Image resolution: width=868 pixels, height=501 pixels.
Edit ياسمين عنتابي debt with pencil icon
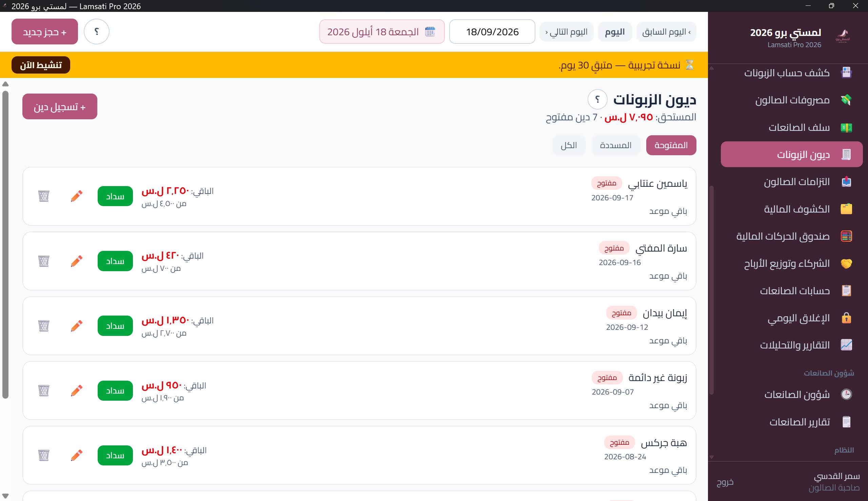point(77,196)
